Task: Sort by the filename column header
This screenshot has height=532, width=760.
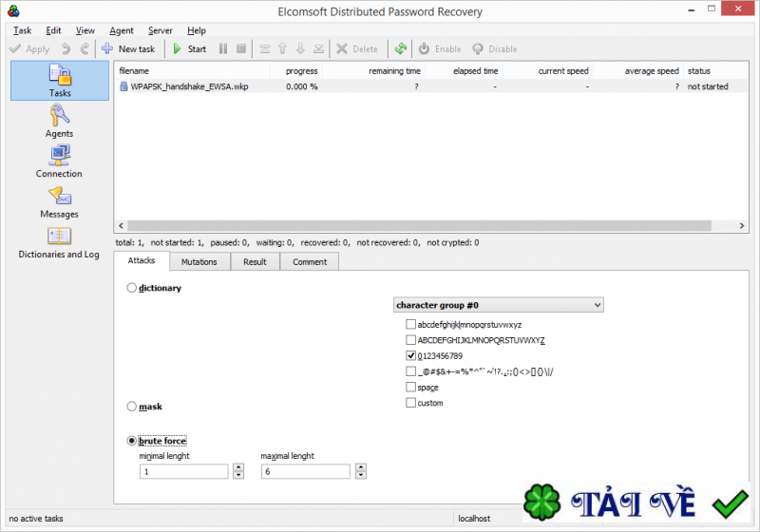Action: pos(193,71)
